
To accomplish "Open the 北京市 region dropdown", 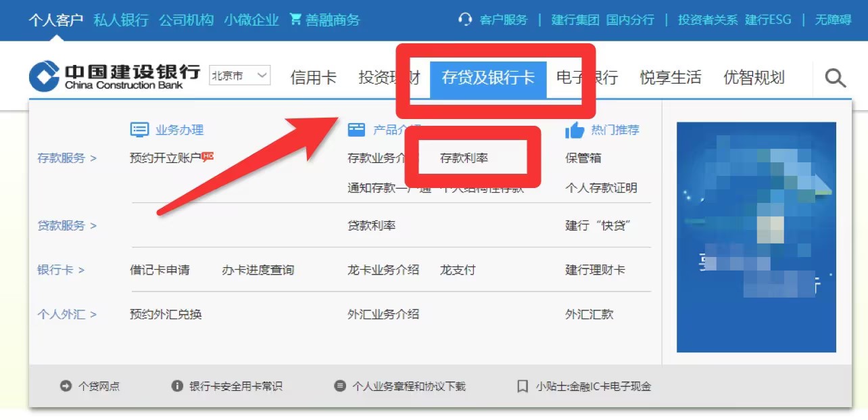I will [239, 76].
